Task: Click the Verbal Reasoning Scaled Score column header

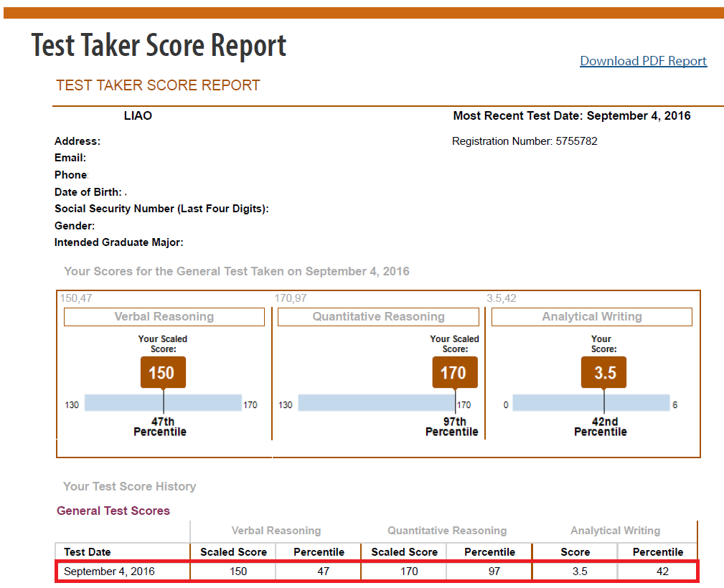Action: (x=234, y=552)
